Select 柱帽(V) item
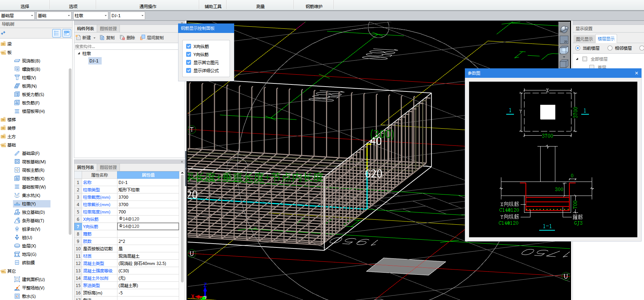 [x=25, y=78]
